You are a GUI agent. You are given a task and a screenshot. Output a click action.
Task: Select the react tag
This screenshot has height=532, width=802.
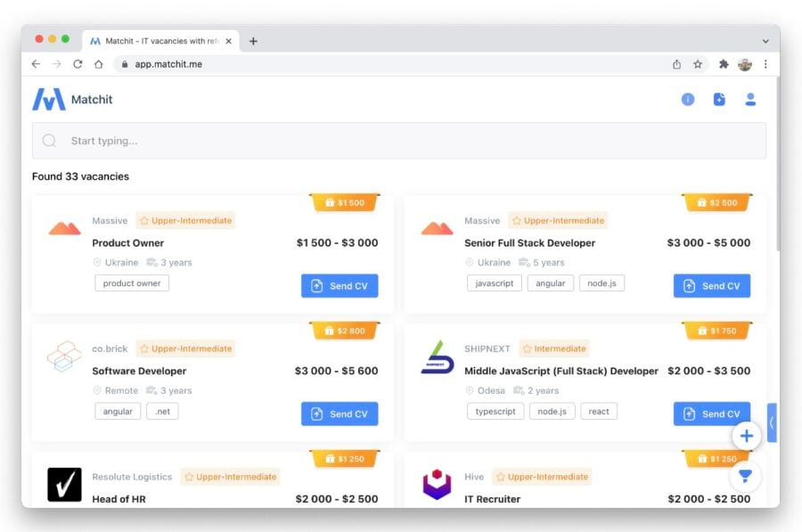click(599, 412)
